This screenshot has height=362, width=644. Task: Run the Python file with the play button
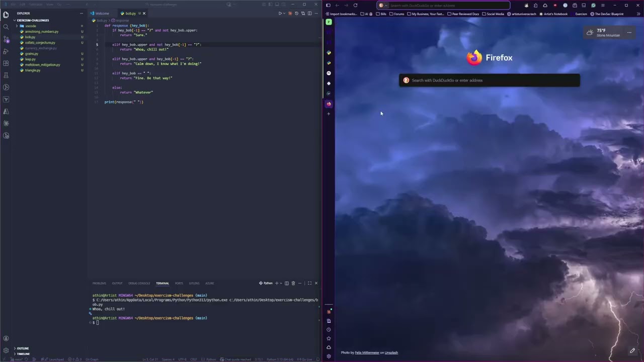point(280,13)
